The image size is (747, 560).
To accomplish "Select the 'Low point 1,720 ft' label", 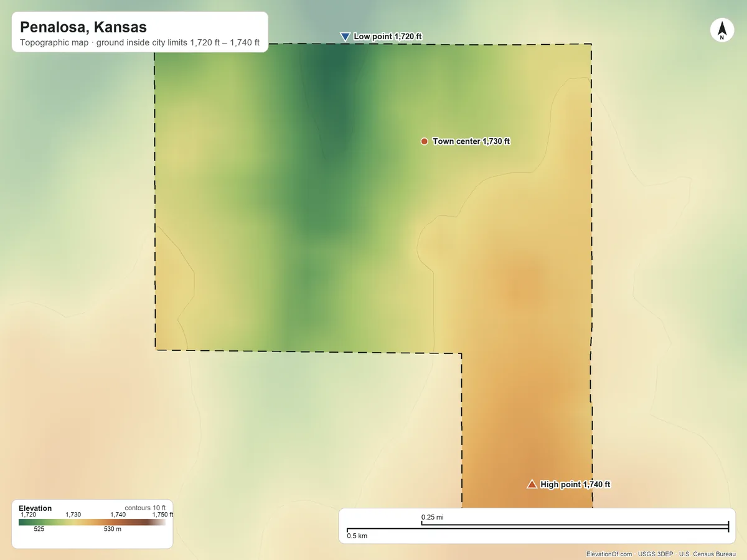I will click(x=388, y=37).
